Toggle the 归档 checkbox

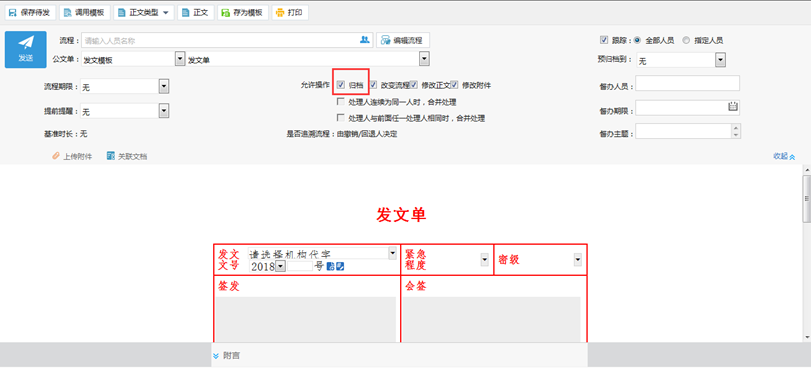pyautogui.click(x=341, y=85)
